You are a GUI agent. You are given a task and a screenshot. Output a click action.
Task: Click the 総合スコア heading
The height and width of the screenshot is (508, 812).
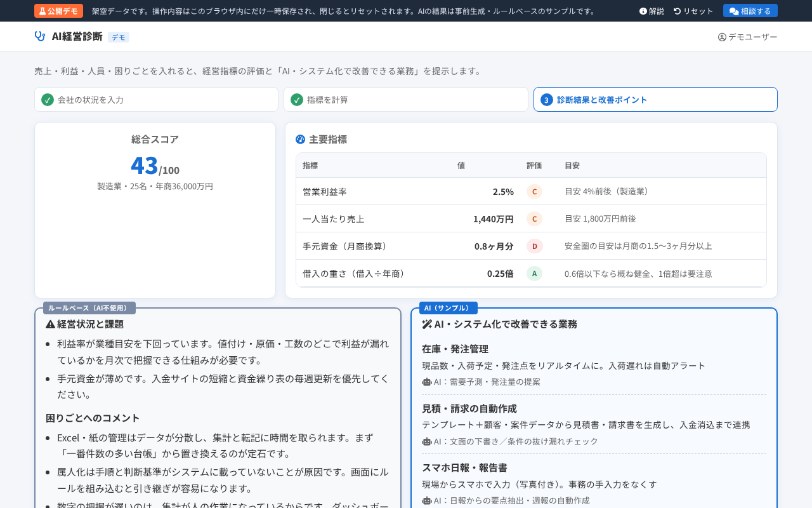[x=155, y=139]
